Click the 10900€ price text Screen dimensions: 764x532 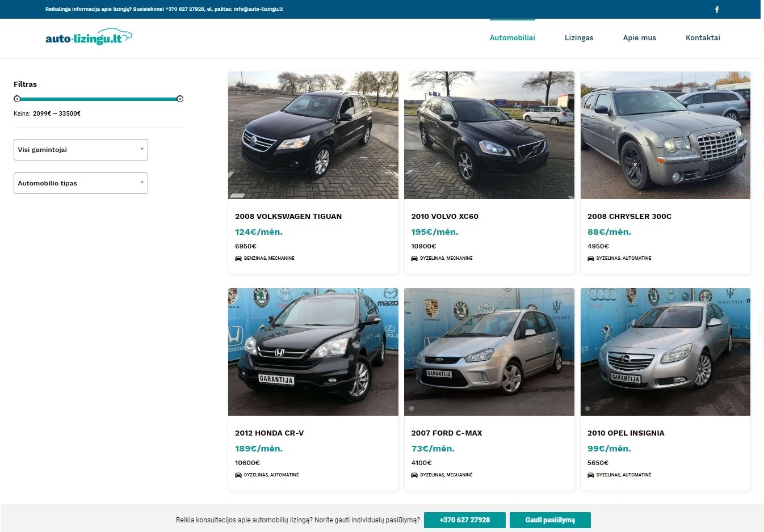coord(423,246)
